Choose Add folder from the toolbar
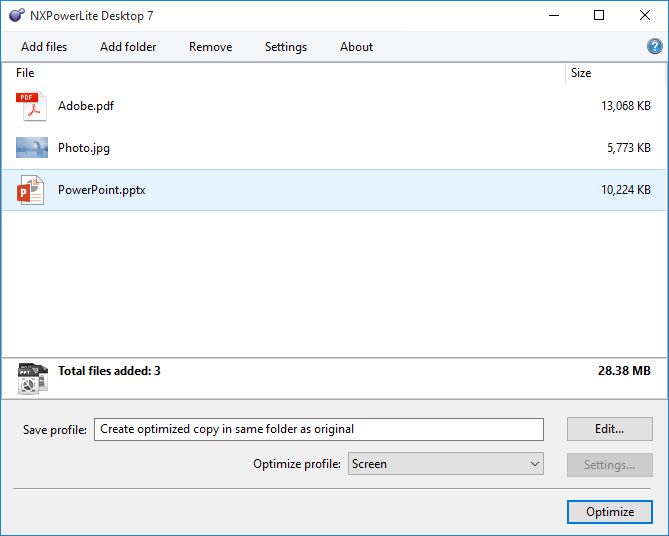 [x=128, y=47]
